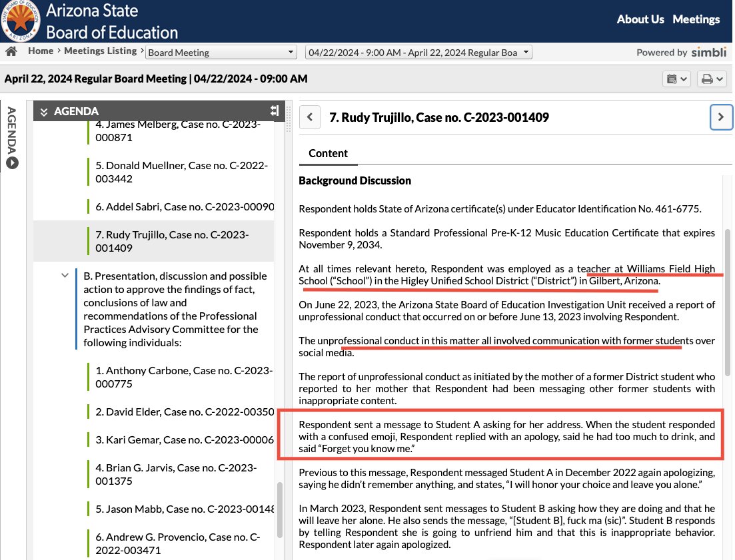
Task: Open the About Us menu
Action: pos(640,19)
